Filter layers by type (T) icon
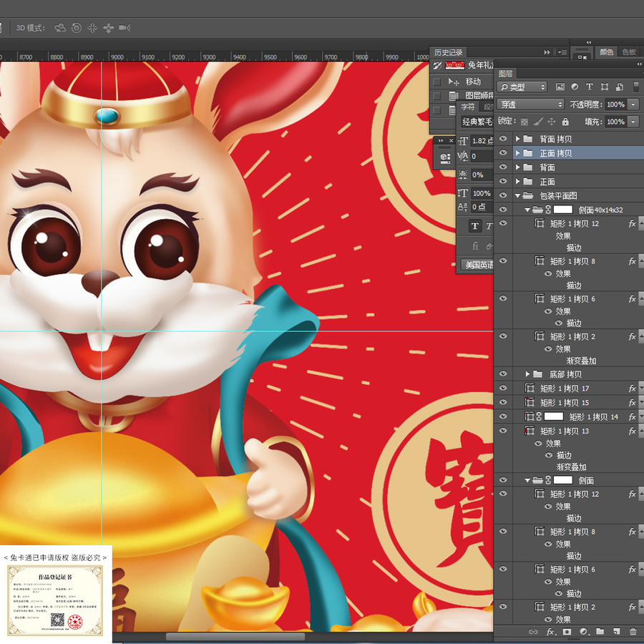This screenshot has height=644, width=644. click(590, 87)
